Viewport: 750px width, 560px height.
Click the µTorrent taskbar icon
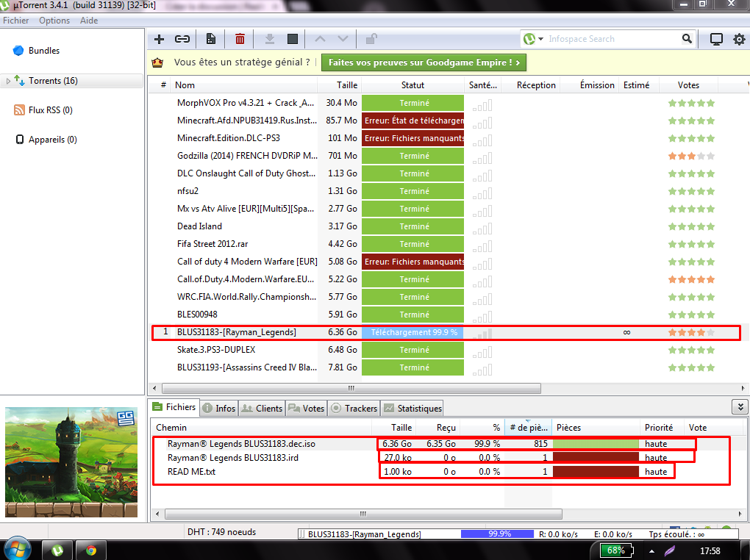coord(57,550)
